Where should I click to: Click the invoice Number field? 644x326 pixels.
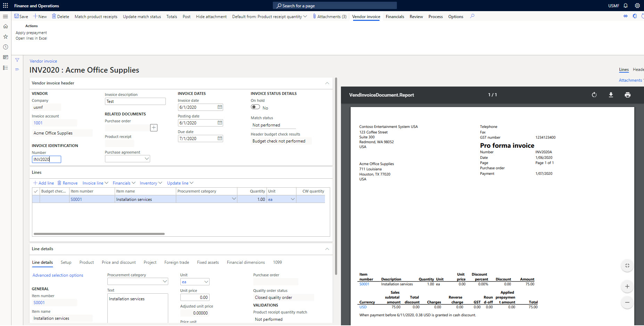pos(47,159)
